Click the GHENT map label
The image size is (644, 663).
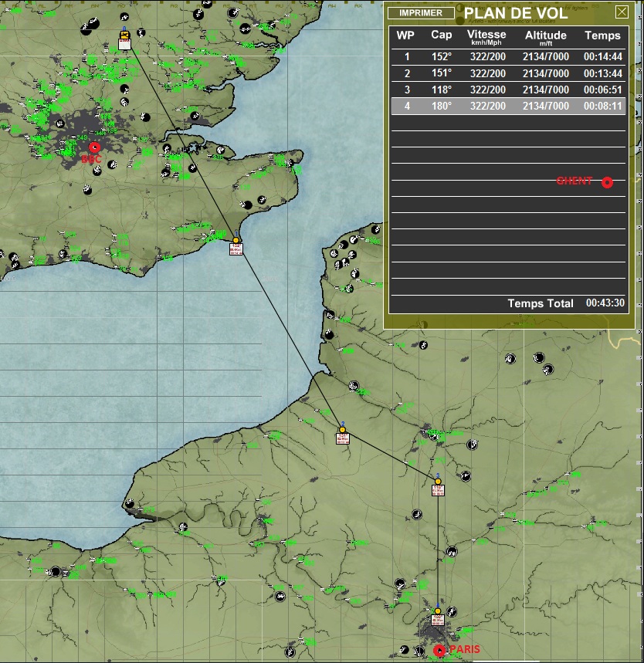click(x=575, y=181)
